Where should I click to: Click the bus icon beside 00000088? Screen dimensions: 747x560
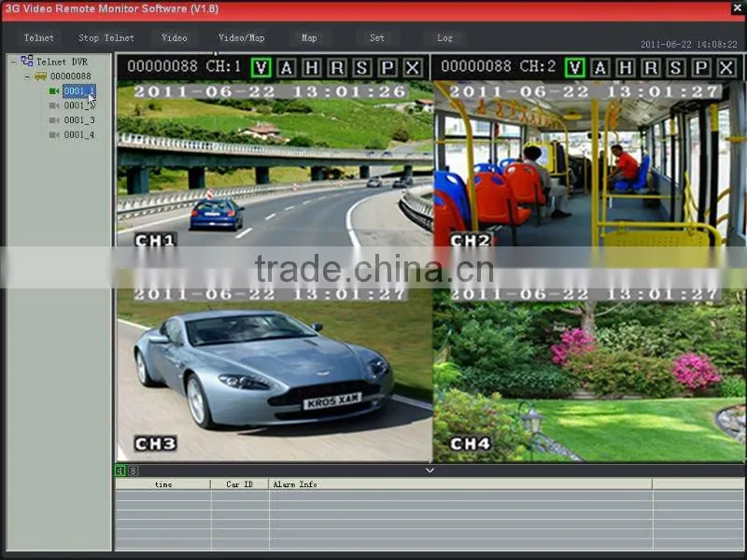[40, 77]
